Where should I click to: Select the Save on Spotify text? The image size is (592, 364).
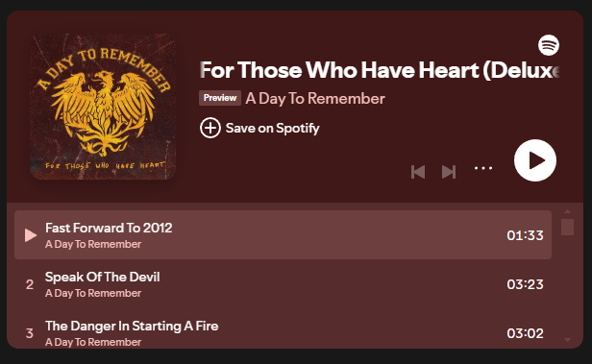coord(272,128)
